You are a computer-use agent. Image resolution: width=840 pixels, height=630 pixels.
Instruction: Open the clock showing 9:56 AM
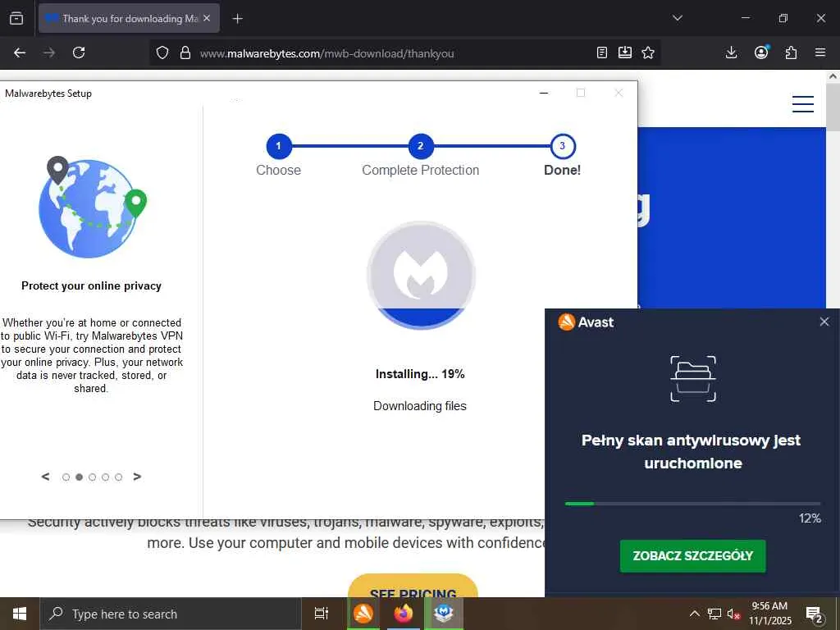pos(769,614)
